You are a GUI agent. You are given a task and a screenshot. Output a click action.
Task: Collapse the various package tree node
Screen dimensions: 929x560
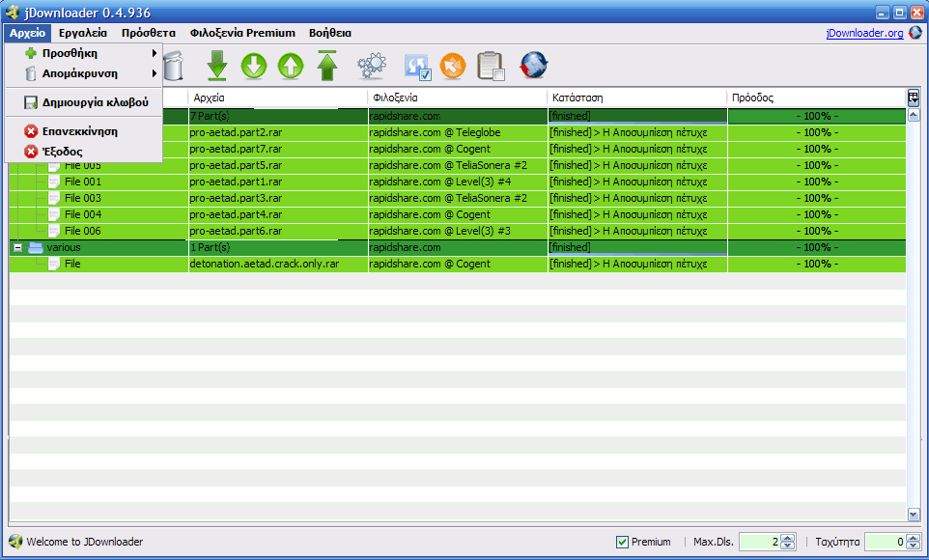(x=17, y=248)
